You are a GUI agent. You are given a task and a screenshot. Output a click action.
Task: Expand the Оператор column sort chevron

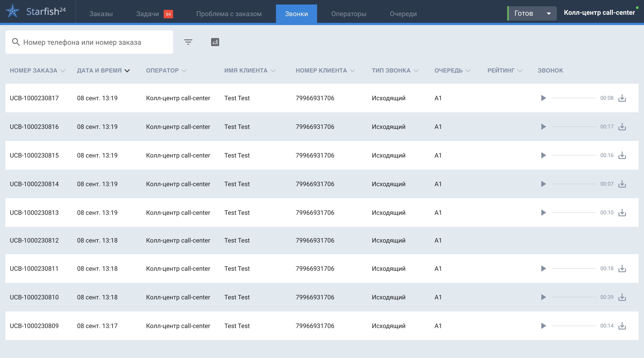(184, 71)
